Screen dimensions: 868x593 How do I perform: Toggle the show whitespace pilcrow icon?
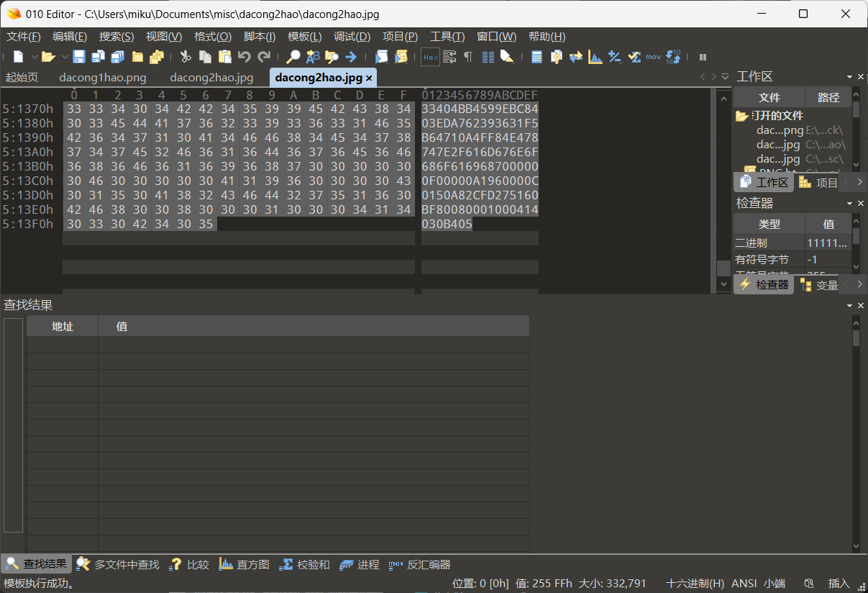(x=468, y=57)
